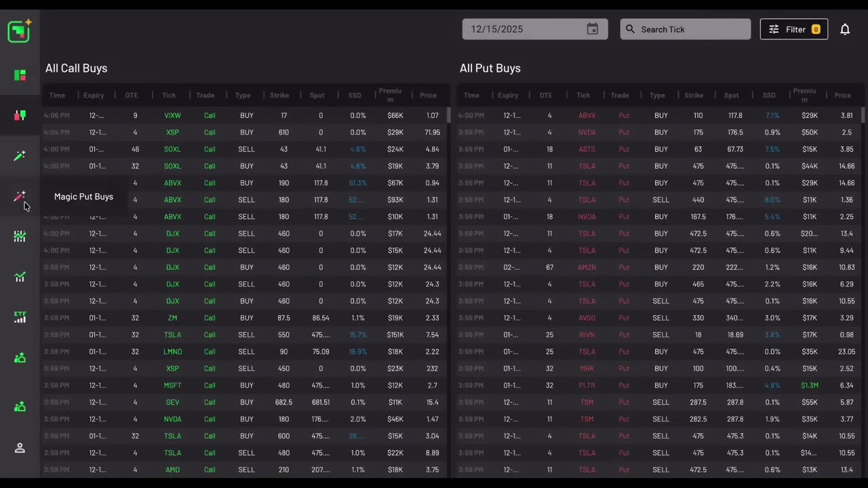Click the SSD header in All Put Buys

(769, 96)
